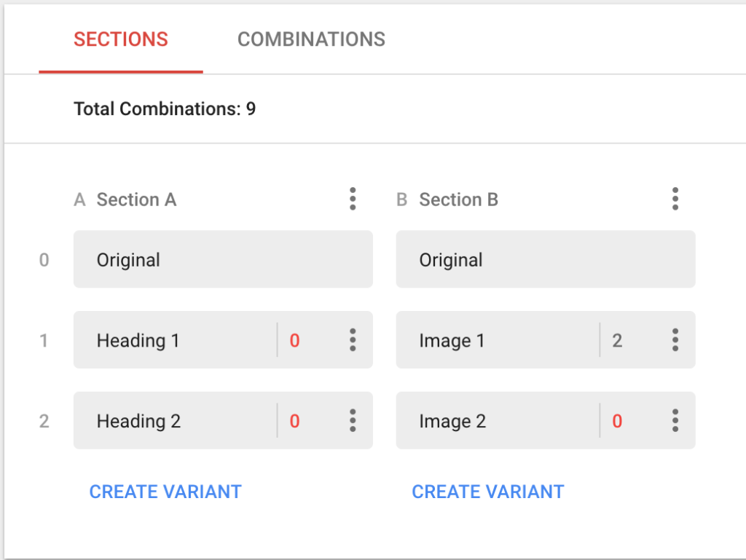Click the Original variant in Section B
Screen dimensions: 746x560
(545, 260)
